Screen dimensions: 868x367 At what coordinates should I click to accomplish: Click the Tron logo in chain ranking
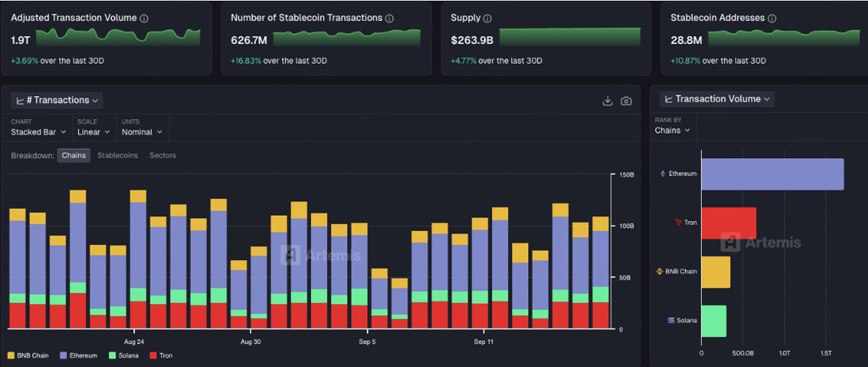click(x=678, y=223)
